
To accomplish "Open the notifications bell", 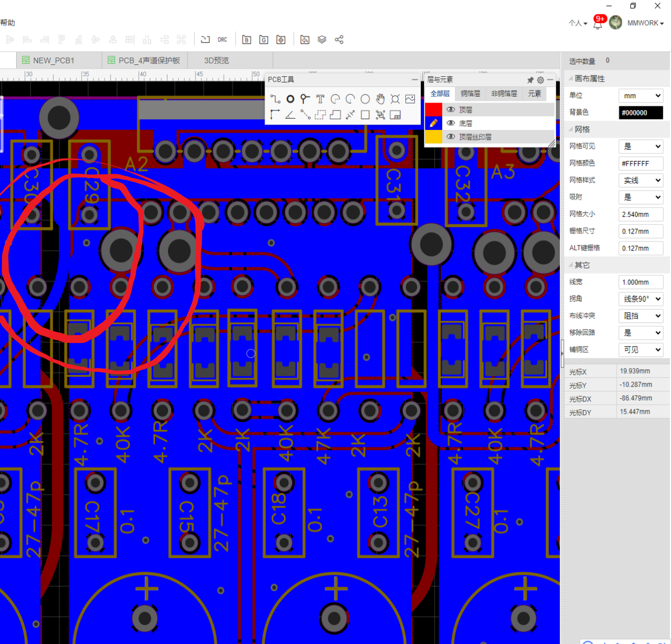I will (x=597, y=24).
